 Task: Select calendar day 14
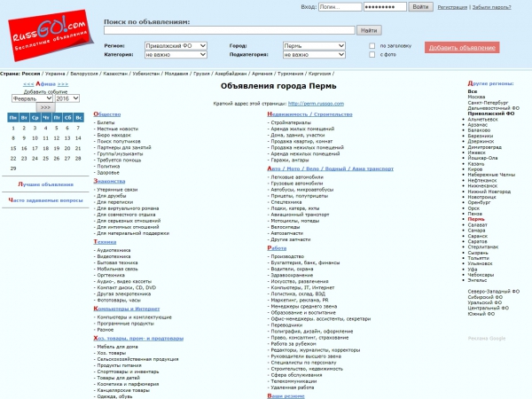78,138
